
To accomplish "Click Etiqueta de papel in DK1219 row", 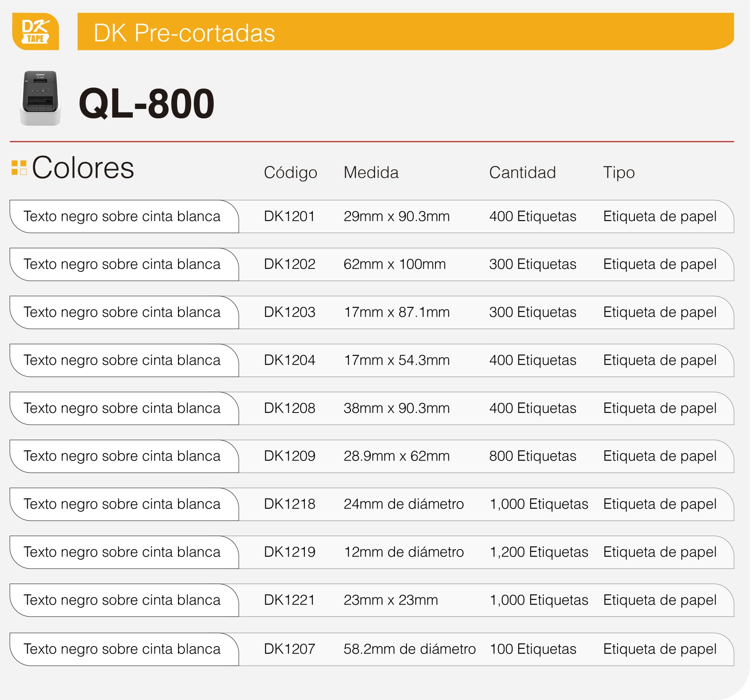I will coord(660,553).
